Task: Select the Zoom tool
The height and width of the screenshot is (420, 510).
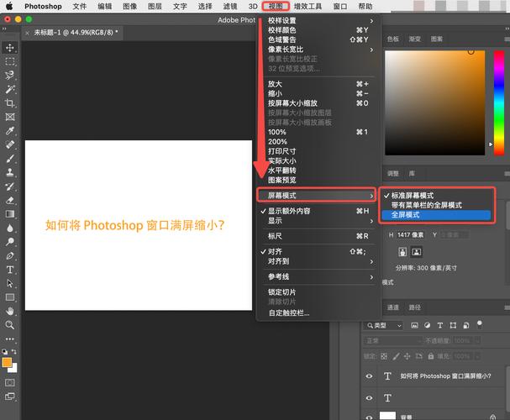Action: 10,325
